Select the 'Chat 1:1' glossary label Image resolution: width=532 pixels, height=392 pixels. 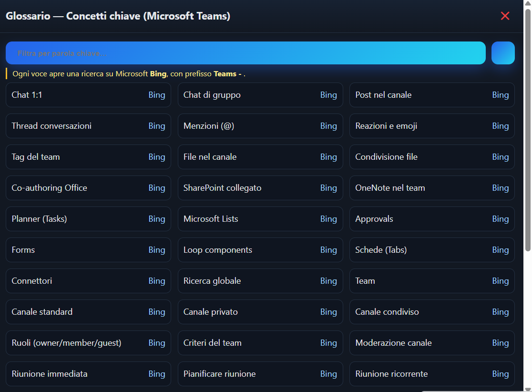point(27,95)
